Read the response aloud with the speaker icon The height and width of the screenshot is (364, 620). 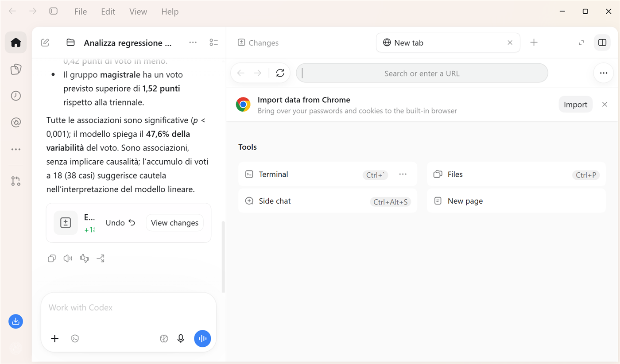tap(68, 259)
